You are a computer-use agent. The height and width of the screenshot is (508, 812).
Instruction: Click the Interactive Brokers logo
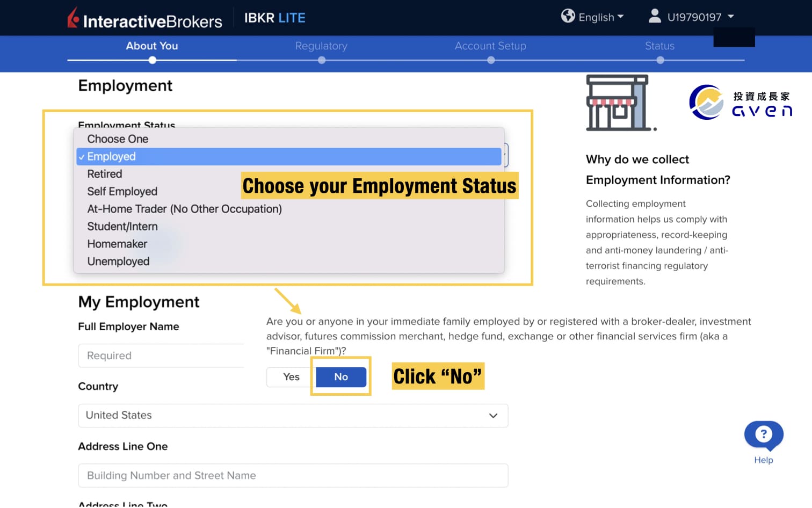click(x=144, y=19)
